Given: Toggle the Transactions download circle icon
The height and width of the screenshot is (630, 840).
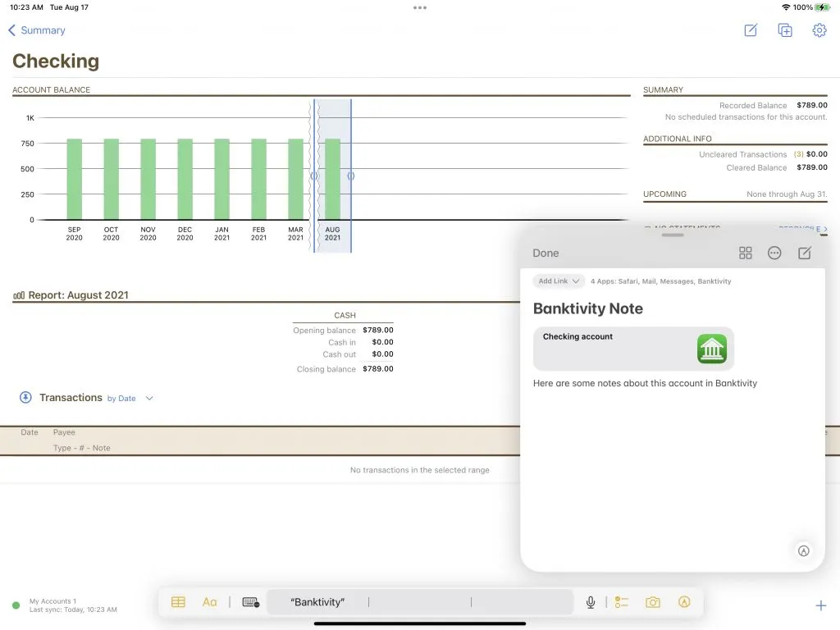Looking at the screenshot, I should 26,398.
